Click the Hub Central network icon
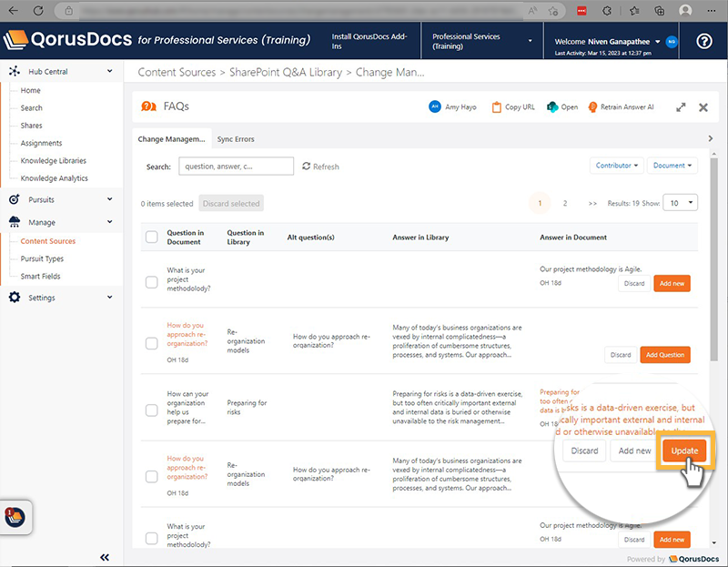 15,71
